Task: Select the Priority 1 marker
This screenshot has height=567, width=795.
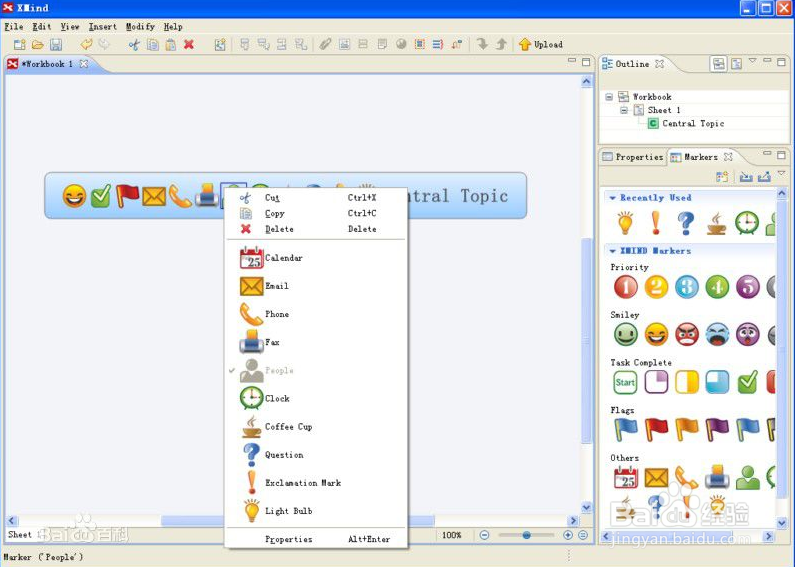Action: tap(626, 287)
